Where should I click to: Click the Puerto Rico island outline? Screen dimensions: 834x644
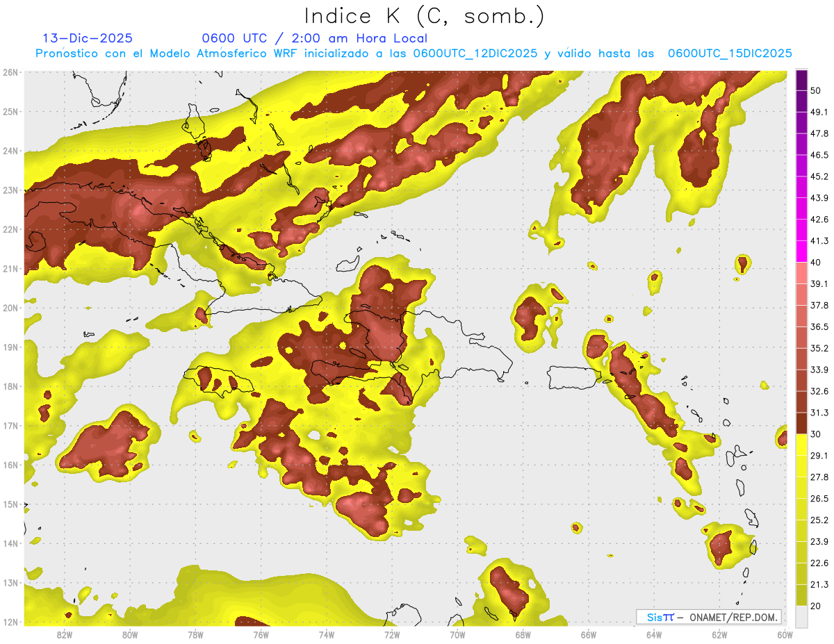tap(573, 377)
